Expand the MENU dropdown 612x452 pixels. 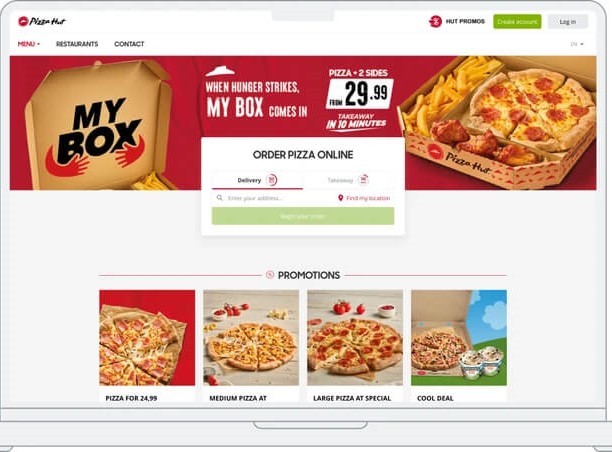pos(28,44)
